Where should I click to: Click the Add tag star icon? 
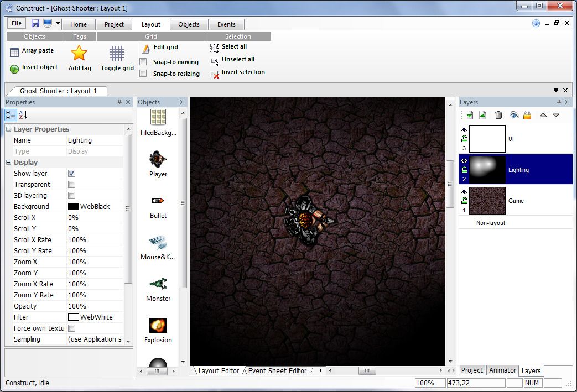coord(79,53)
